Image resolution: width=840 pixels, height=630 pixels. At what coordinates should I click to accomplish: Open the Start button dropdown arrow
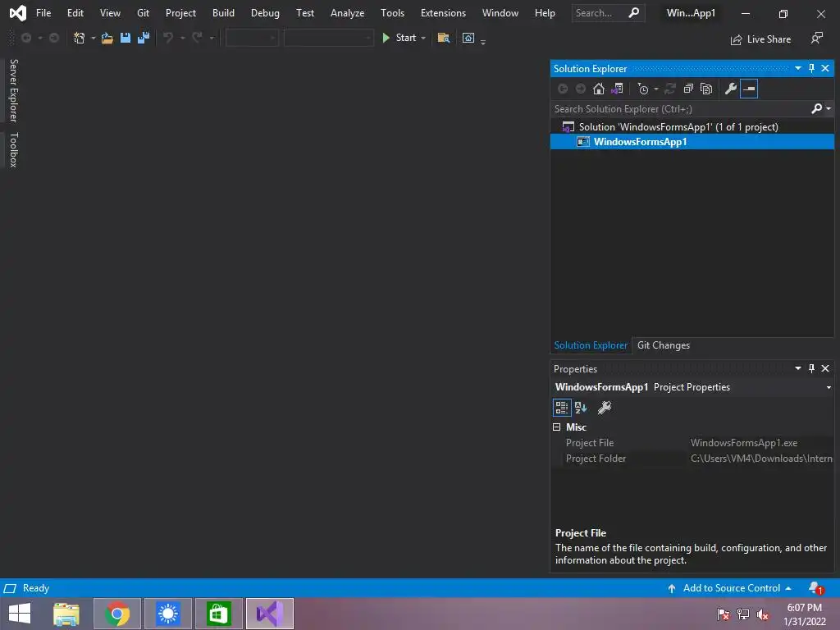(423, 38)
